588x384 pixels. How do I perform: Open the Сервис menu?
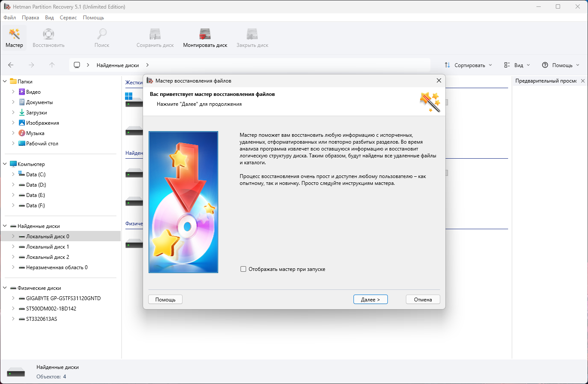coord(68,18)
